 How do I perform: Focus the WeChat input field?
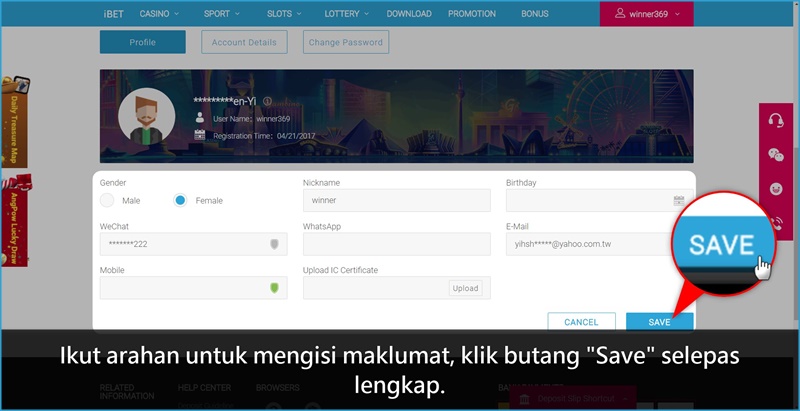193,244
